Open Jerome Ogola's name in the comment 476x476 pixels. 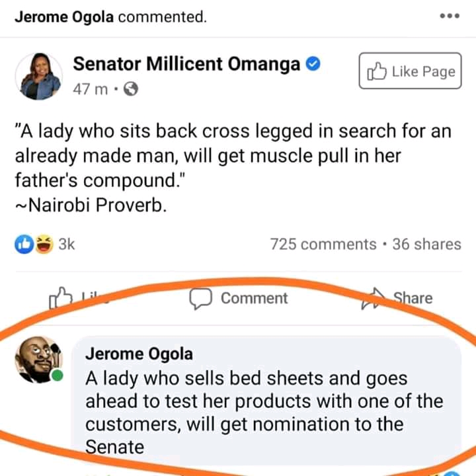point(139,354)
